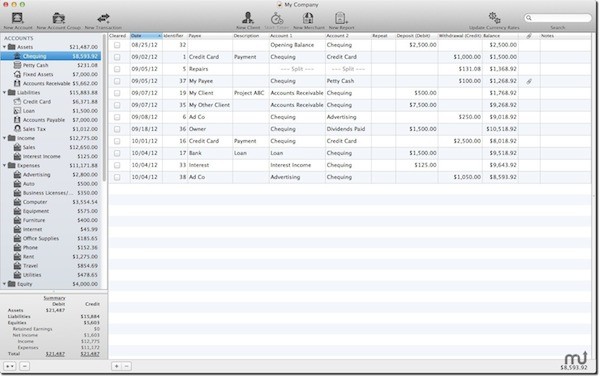Collapse the Liabilities group triangle
This screenshot has width=600, height=377.
[x=5, y=92]
